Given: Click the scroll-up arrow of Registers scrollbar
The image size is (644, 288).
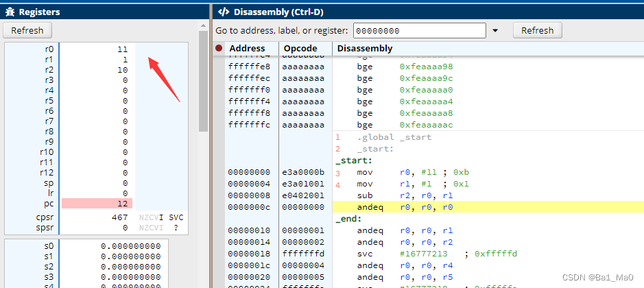Looking at the screenshot, I should pos(203,25).
